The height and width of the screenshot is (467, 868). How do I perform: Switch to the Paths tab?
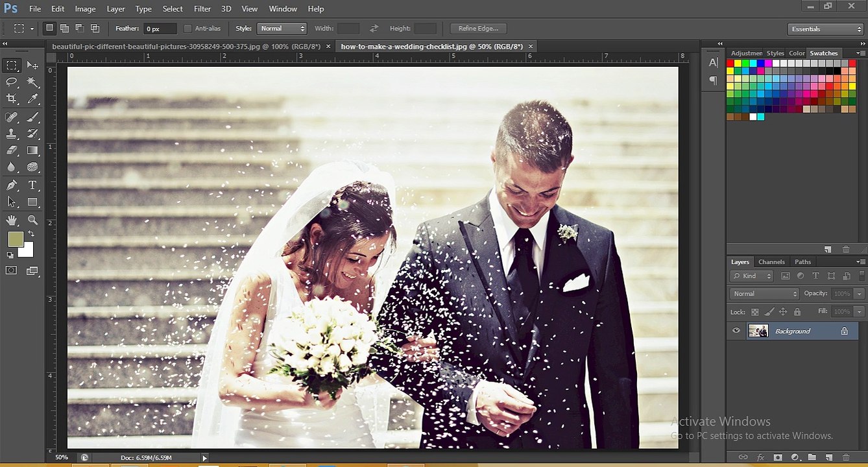coord(803,262)
